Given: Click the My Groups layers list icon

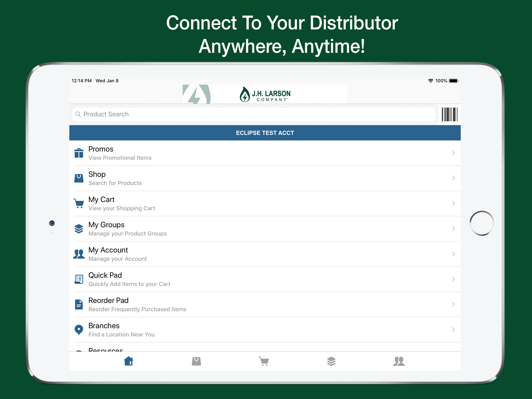Looking at the screenshot, I should tap(79, 229).
